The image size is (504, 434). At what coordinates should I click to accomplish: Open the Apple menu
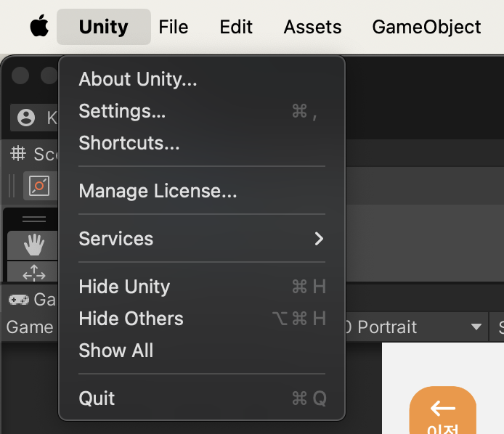click(x=39, y=26)
